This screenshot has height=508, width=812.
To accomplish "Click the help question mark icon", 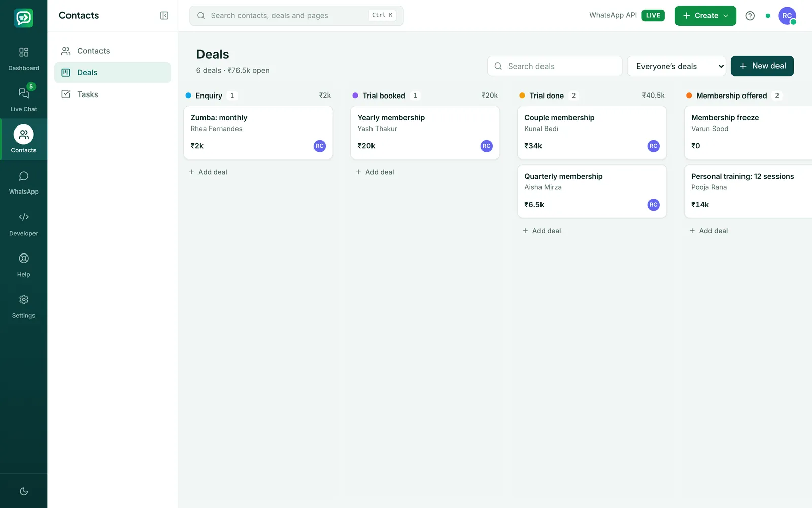I will [x=750, y=16].
